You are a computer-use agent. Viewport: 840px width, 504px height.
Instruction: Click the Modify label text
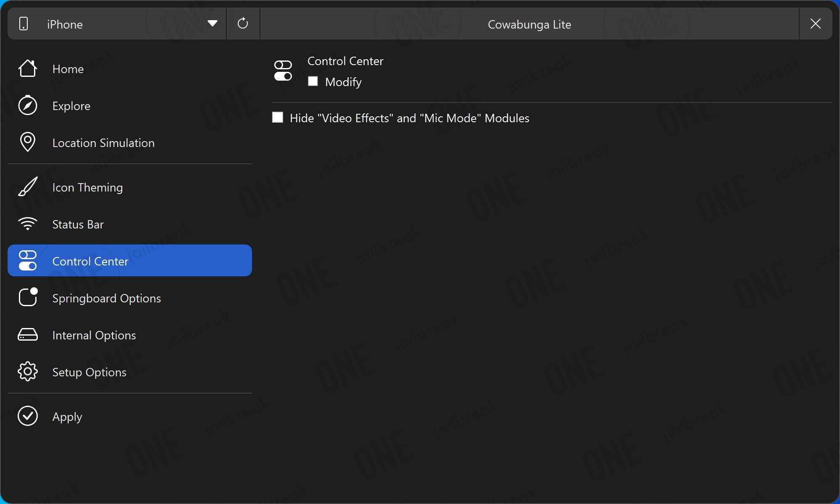(x=343, y=82)
